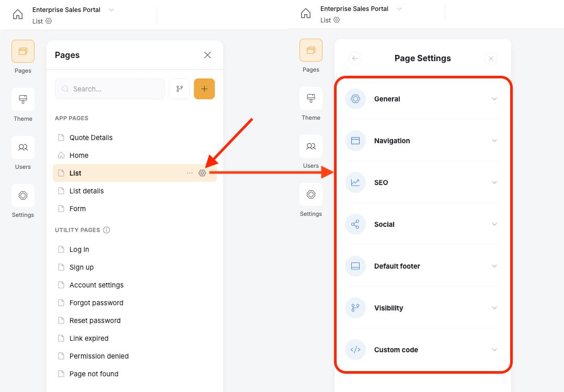Viewport: 564px width, 392px height.
Task: Expand the SEO section chevron
Action: click(494, 182)
